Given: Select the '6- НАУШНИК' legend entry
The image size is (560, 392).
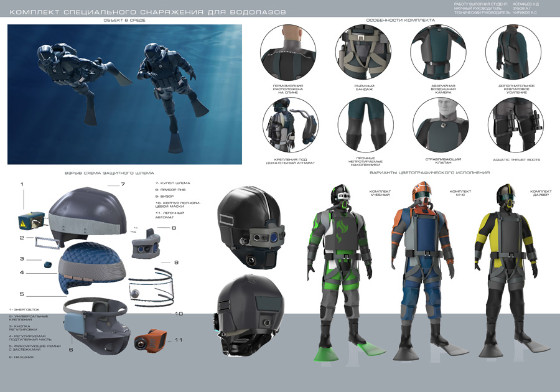Looking at the screenshot, I should 21,357.
